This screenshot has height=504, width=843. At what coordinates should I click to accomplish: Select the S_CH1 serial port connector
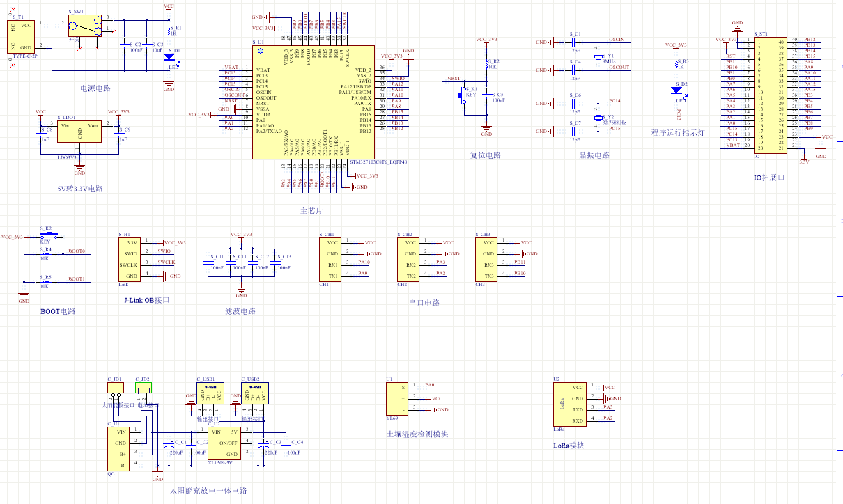pyautogui.click(x=331, y=259)
